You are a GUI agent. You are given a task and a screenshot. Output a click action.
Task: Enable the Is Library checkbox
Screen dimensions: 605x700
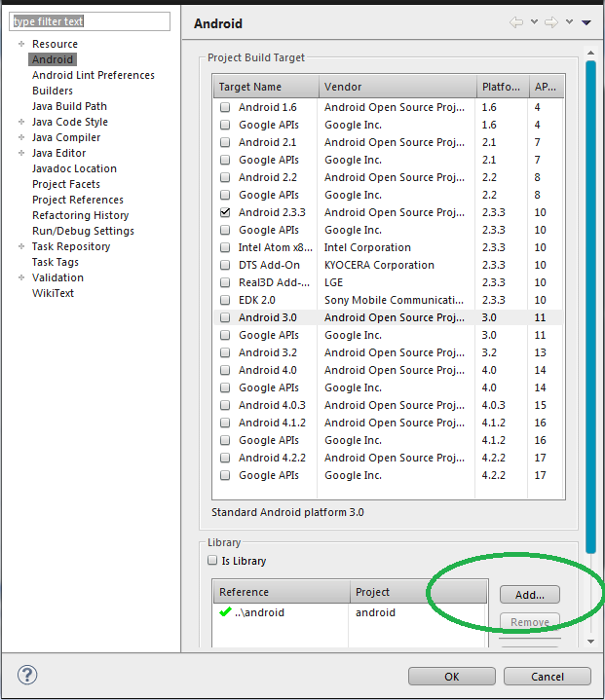(212, 560)
